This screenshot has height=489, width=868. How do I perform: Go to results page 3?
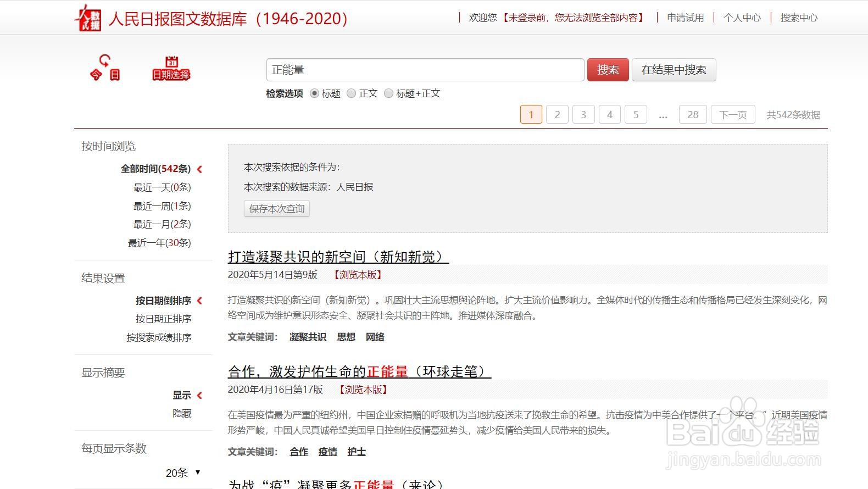(x=583, y=114)
